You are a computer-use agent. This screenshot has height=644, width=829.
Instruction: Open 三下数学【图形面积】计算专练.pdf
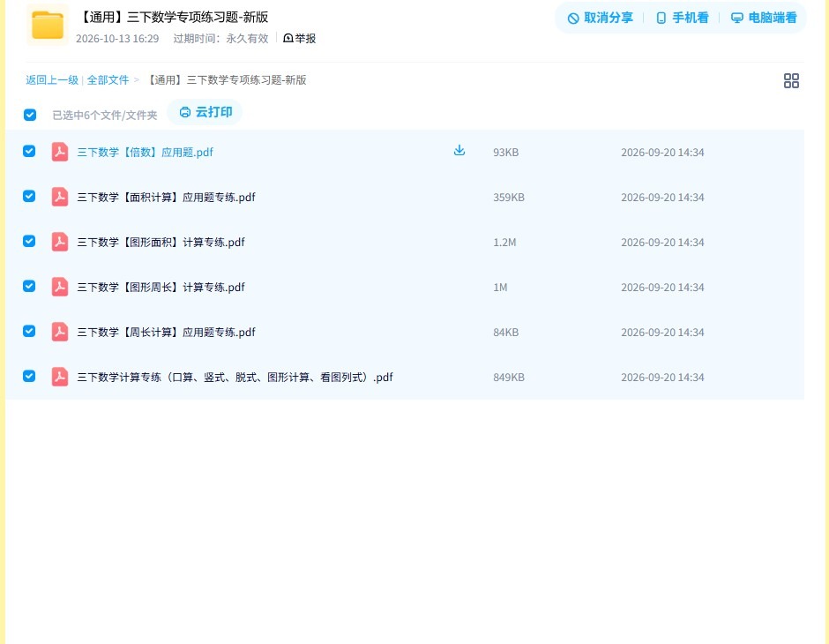[x=161, y=242]
